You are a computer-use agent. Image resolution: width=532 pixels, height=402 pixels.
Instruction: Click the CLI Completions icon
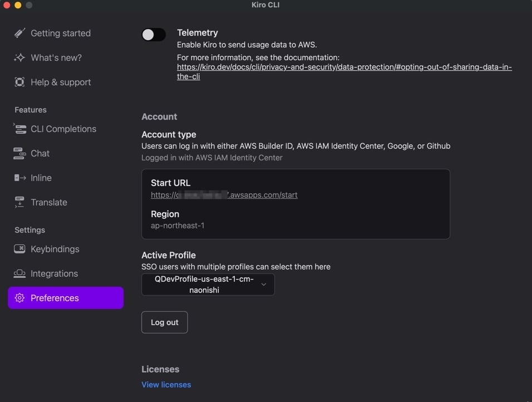[21, 129]
